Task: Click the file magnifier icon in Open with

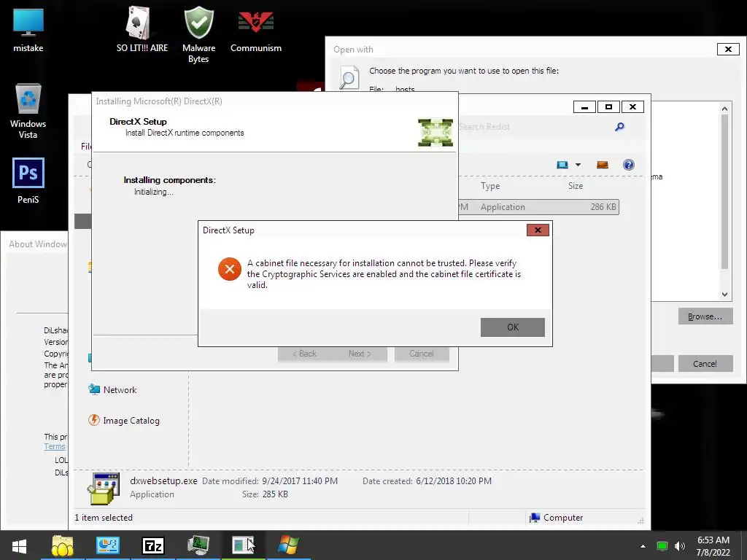Action: coord(348,78)
